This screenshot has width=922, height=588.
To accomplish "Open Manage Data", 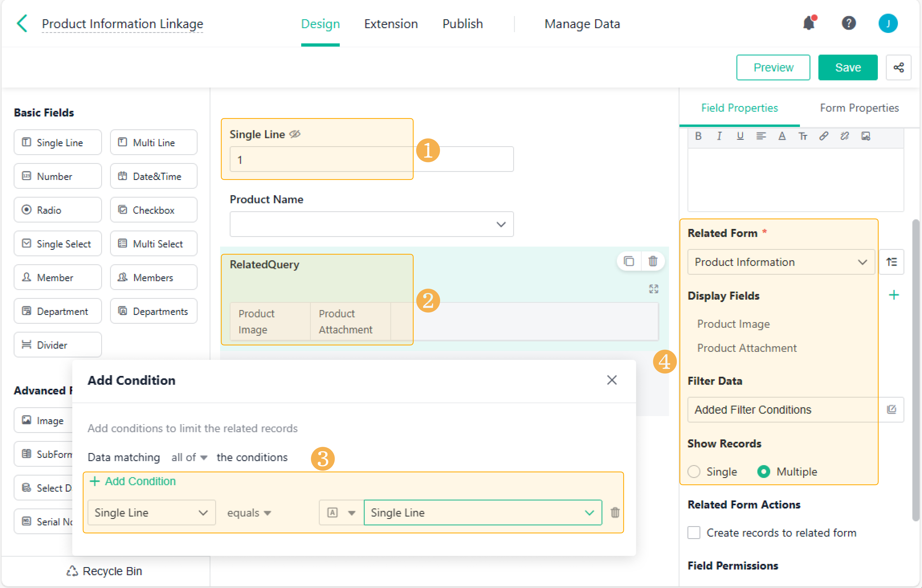I will click(582, 24).
